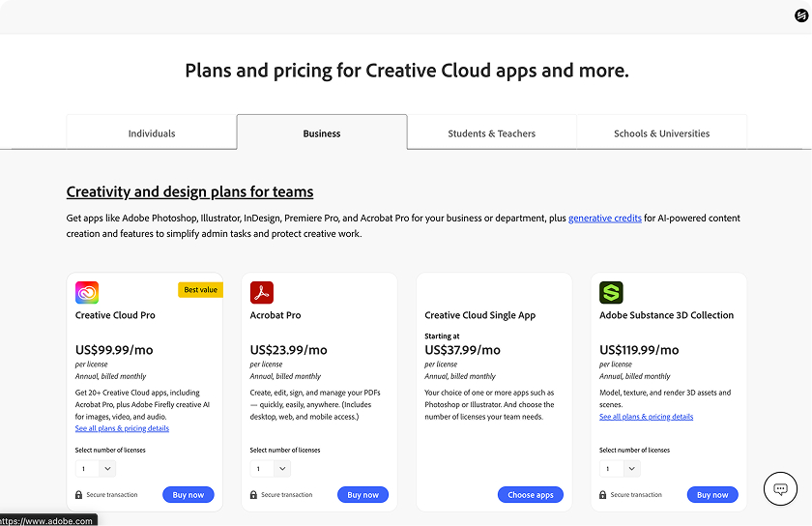The image size is (812, 526).
Task: Click the Starting at label
Action: point(442,336)
